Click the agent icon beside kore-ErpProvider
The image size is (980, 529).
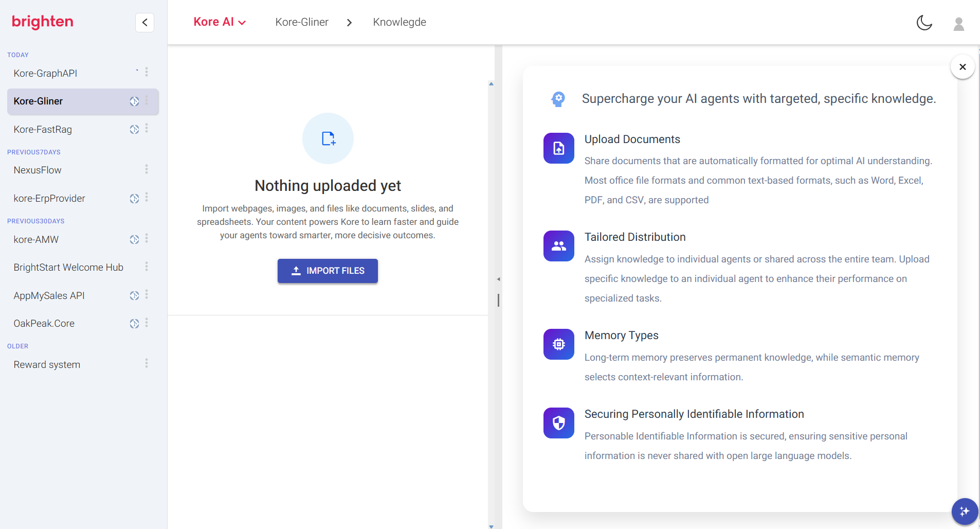[134, 198]
